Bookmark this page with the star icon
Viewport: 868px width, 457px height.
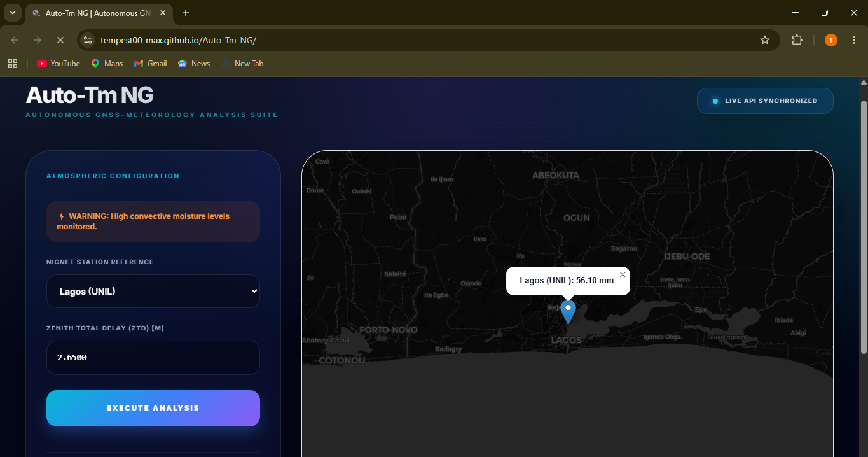765,40
